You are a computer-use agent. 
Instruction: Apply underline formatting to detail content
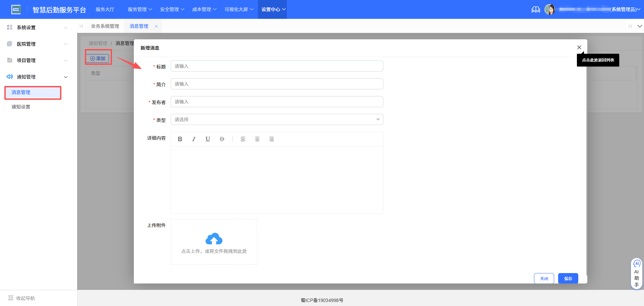[208, 139]
